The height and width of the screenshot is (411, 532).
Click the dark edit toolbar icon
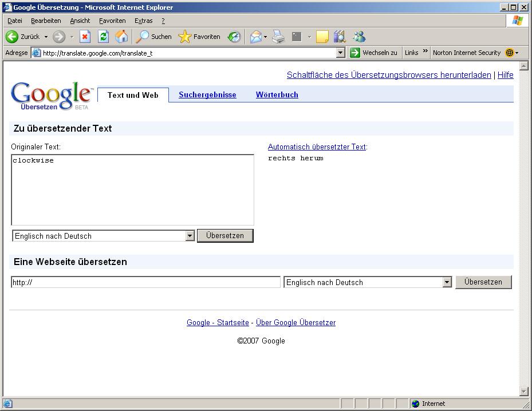[297, 37]
